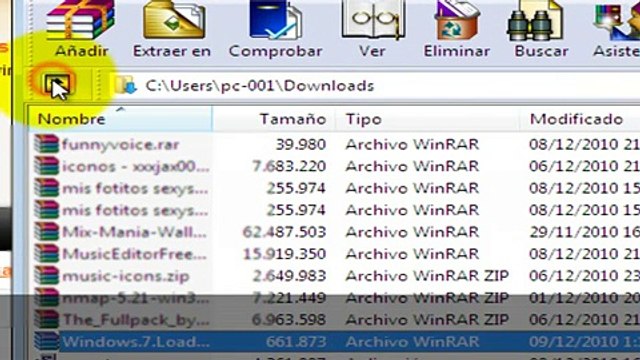
Task: Go up one folder level button
Action: (58, 85)
